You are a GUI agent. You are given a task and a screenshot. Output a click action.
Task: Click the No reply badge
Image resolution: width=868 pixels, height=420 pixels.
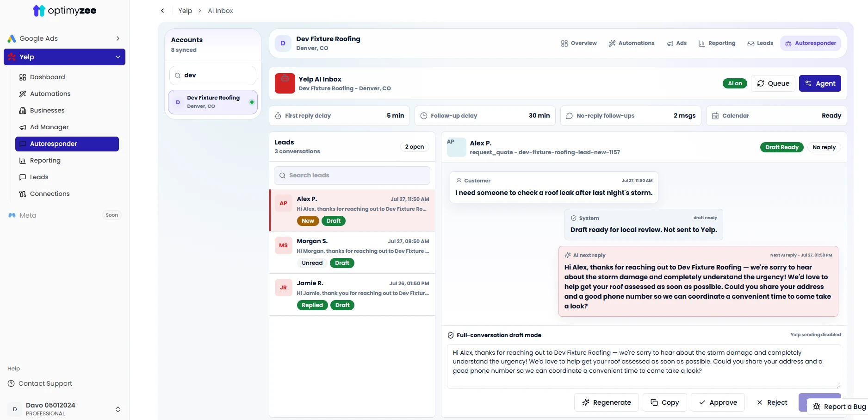824,147
